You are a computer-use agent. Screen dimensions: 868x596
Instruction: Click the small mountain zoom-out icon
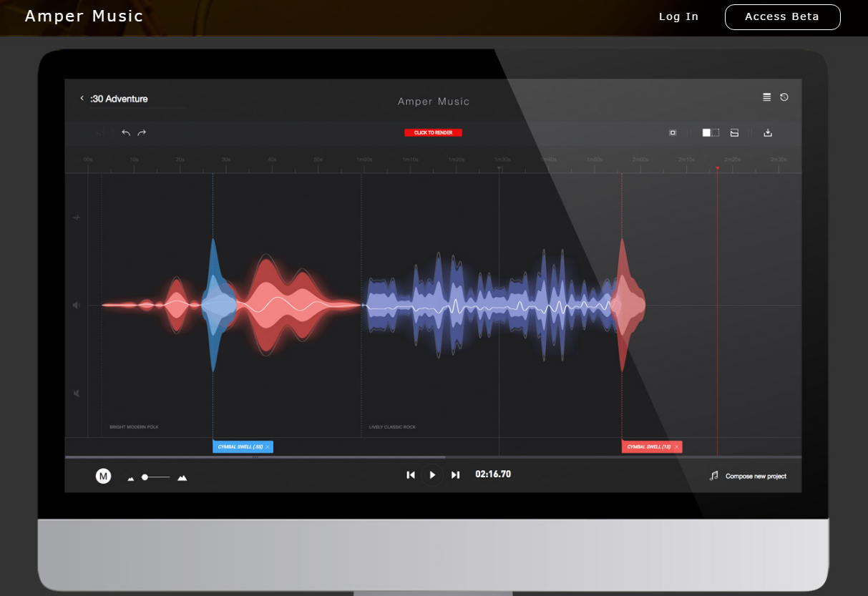coord(130,478)
